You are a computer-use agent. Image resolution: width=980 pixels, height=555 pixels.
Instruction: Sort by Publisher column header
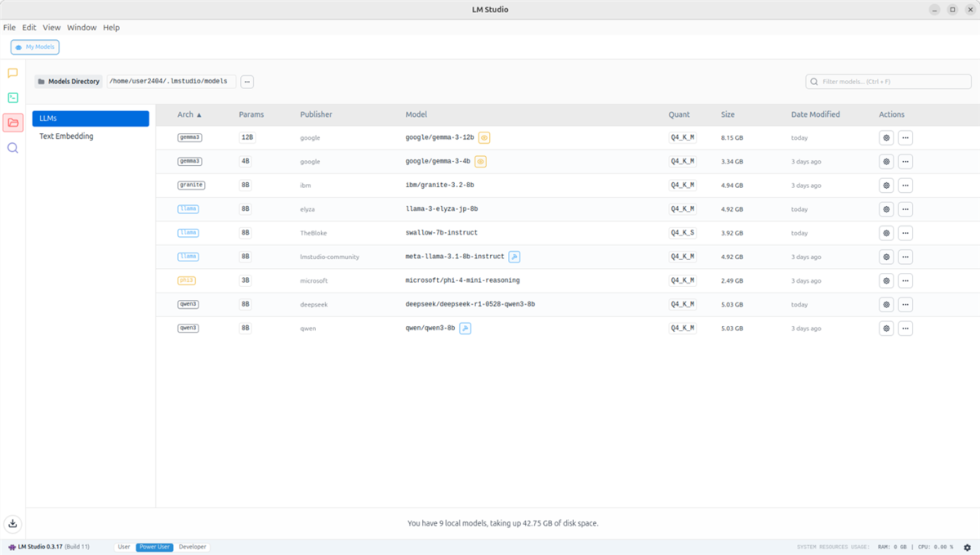(316, 114)
